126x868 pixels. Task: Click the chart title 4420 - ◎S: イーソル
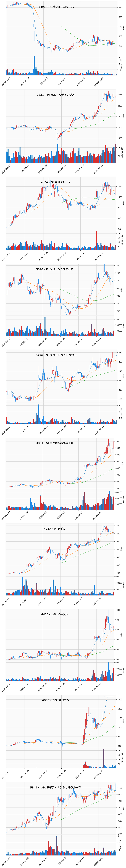tap(55, 614)
